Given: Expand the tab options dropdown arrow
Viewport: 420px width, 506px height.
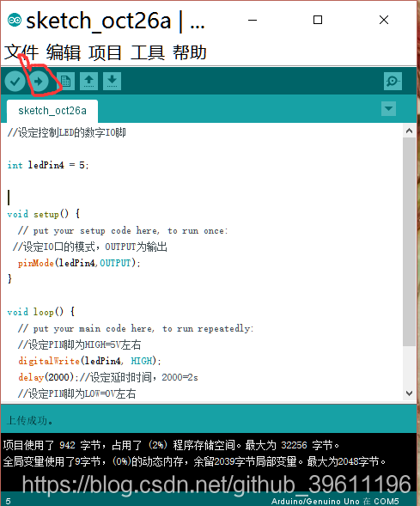Looking at the screenshot, I should [x=389, y=109].
